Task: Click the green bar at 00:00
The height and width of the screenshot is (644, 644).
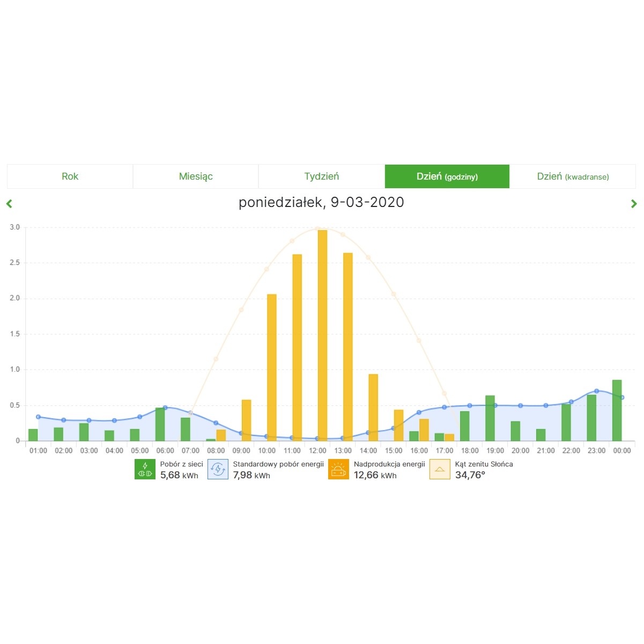Action: [617, 410]
